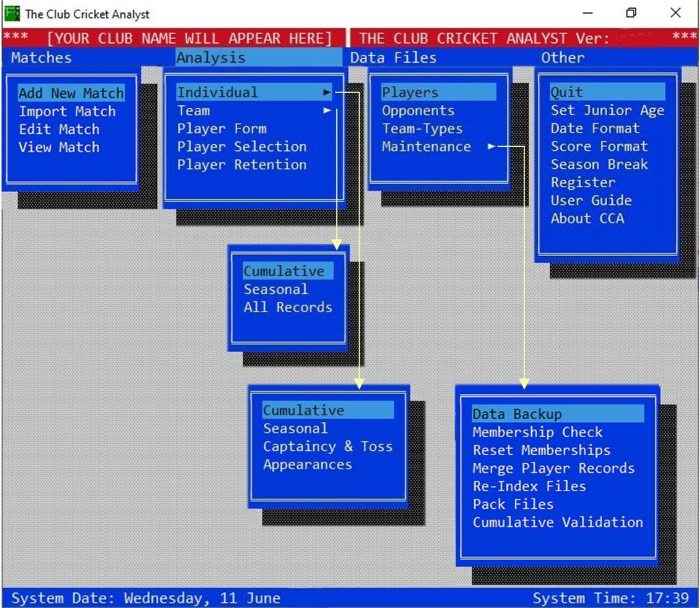
Task: Click The Club Cricket Analyst title bar icon
Action: pos(12,12)
